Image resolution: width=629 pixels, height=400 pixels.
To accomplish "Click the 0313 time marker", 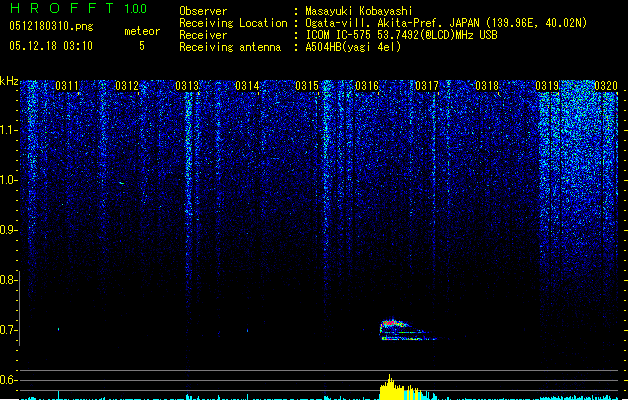I will [x=187, y=86].
